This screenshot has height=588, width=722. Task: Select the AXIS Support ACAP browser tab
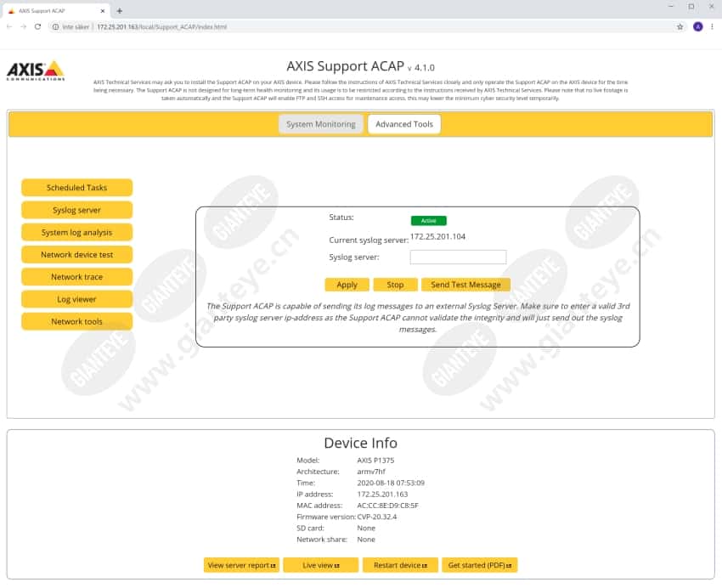pyautogui.click(x=57, y=10)
